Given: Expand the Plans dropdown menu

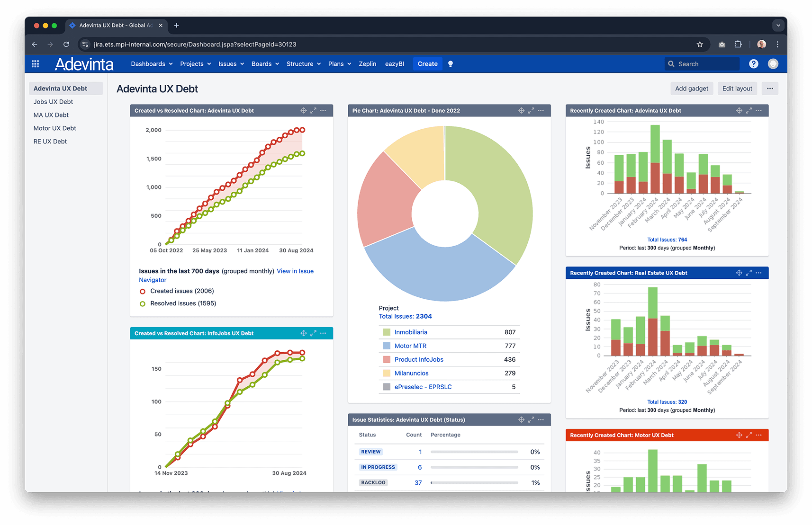Looking at the screenshot, I should click(x=340, y=64).
